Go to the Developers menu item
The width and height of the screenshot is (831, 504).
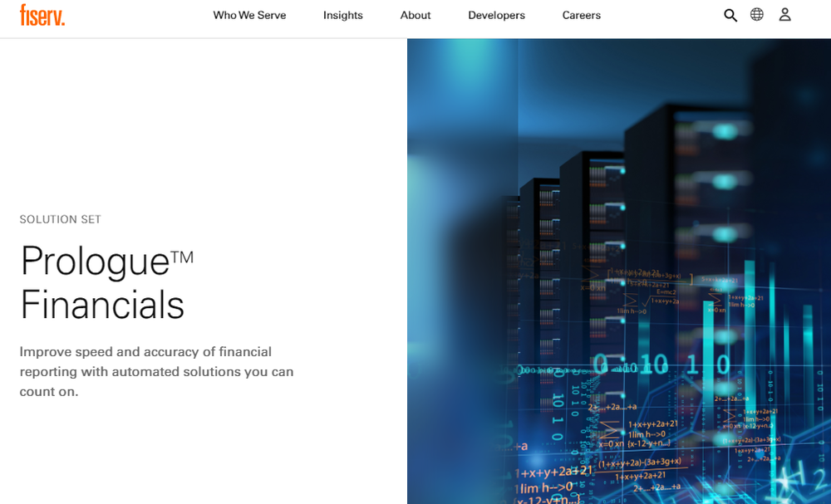tap(497, 15)
